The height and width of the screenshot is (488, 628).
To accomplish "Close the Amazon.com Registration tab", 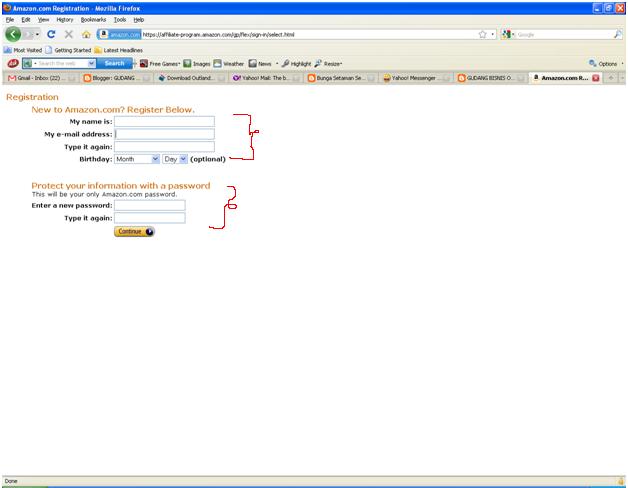I will [x=596, y=78].
